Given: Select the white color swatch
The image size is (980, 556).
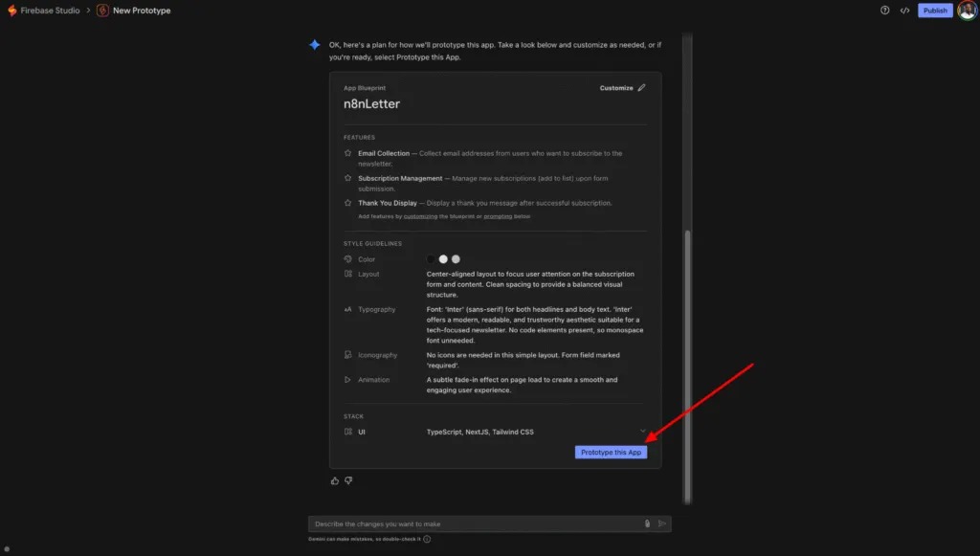Looking at the screenshot, I should (x=443, y=259).
